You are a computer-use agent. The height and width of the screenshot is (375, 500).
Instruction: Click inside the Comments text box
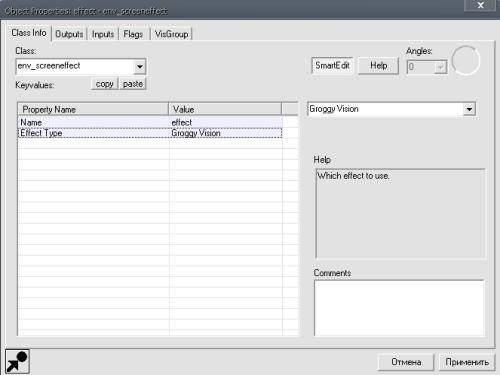(399, 308)
